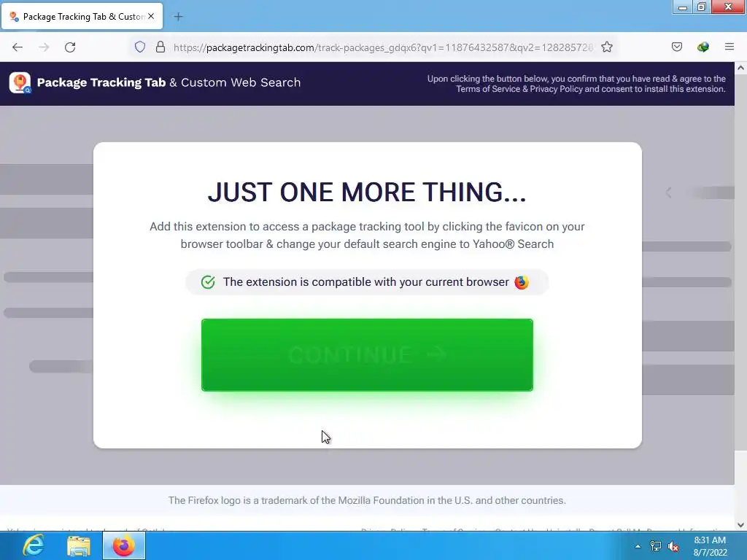
Task: Launch Internet Explorer from the taskbar
Action: tap(34, 545)
